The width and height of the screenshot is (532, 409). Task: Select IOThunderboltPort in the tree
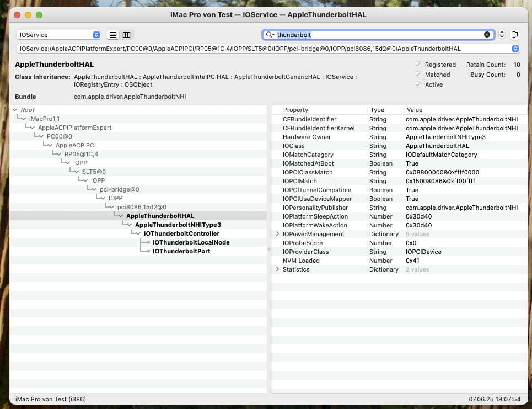pos(181,251)
